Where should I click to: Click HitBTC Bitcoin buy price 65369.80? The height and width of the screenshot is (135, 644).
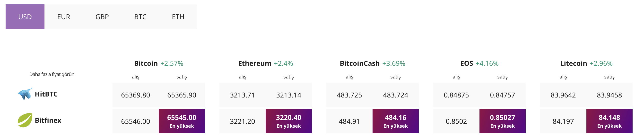[136, 95]
